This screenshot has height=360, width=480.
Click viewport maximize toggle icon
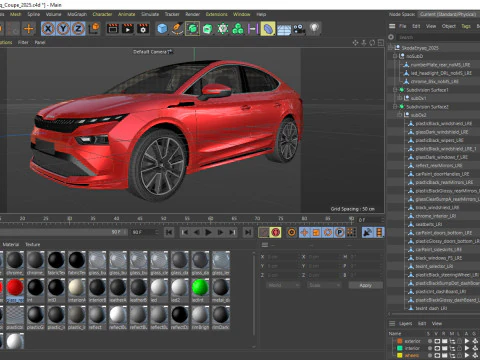pyautogui.click(x=381, y=43)
